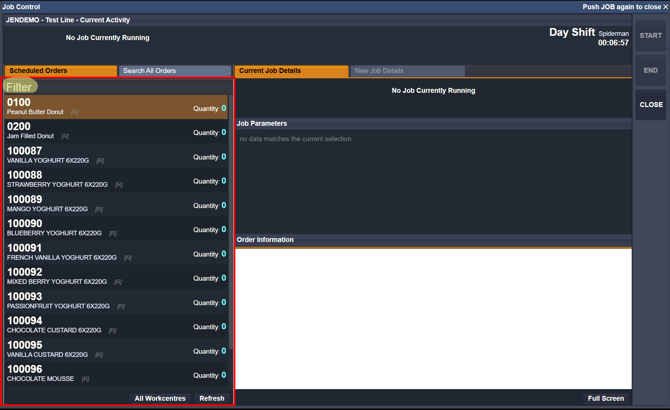
Task: Open the Search All Orders tab
Action: click(x=175, y=71)
